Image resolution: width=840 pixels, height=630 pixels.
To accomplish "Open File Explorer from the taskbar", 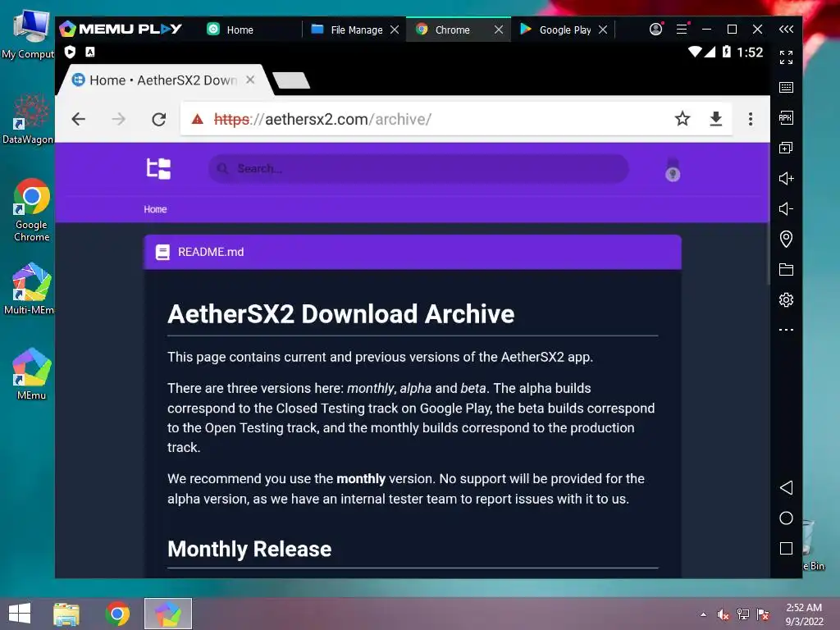I will click(66, 614).
